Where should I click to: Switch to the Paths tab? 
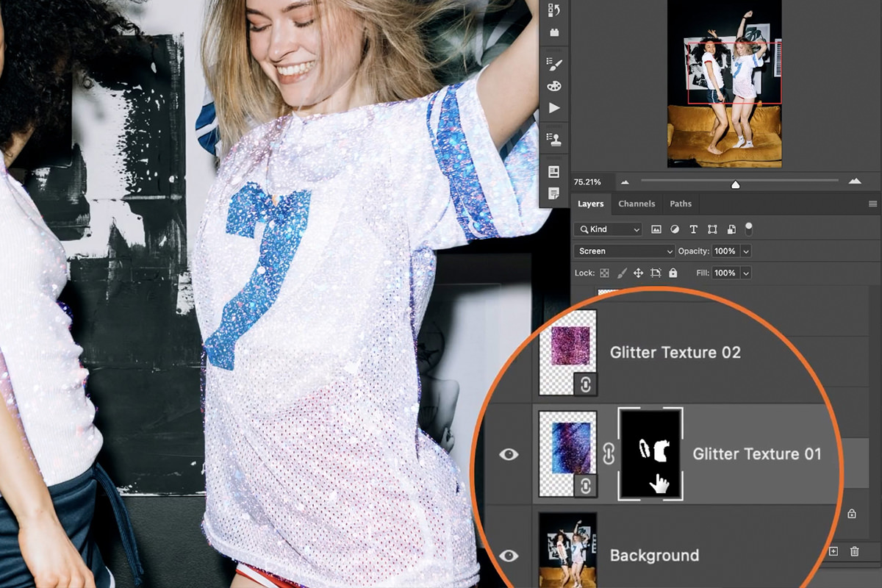coord(681,204)
